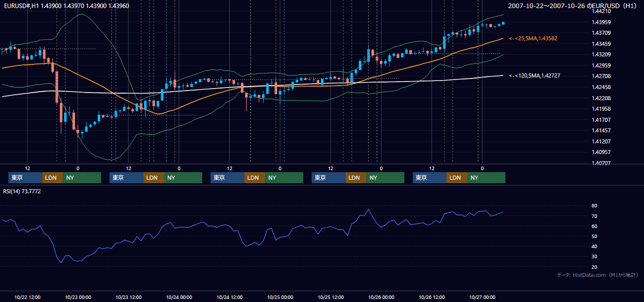Select the 東京 session block above 10/26 12:00
This screenshot has width=644, height=302.
429,178
